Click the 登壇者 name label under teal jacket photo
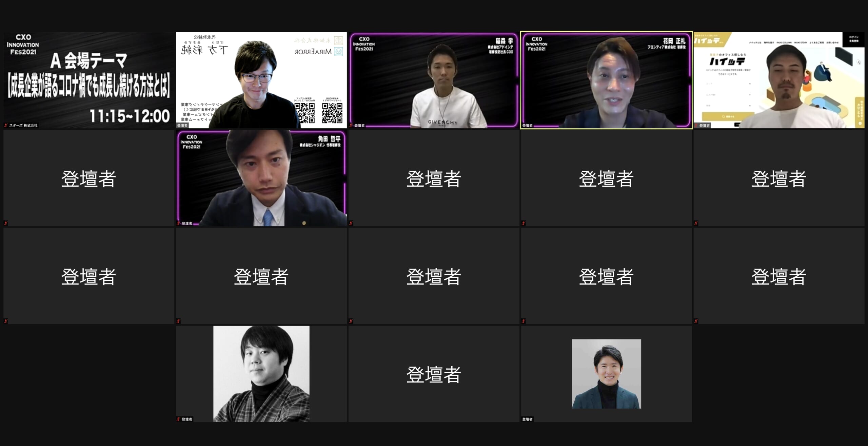This screenshot has height=446, width=868. coord(527,419)
